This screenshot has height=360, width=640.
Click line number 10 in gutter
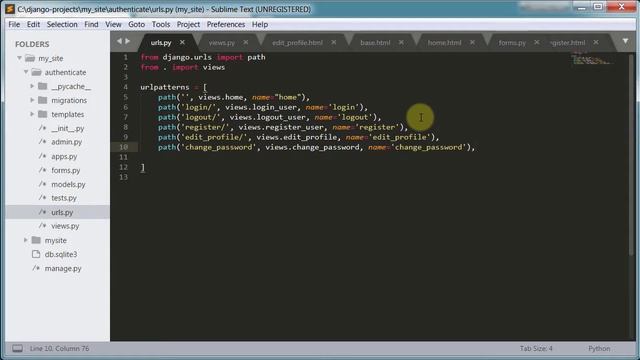(123, 147)
